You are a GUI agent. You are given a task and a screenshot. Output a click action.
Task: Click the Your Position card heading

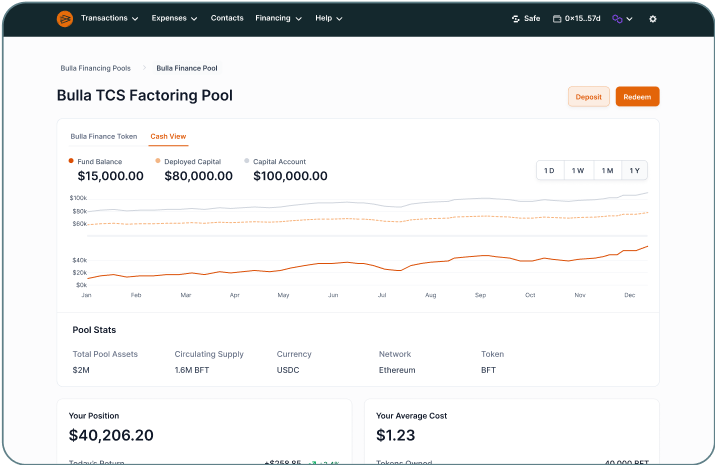tap(93, 416)
